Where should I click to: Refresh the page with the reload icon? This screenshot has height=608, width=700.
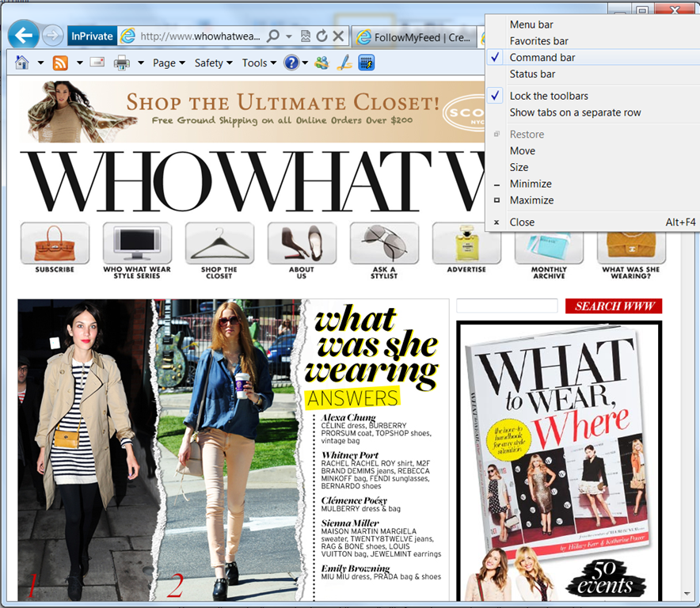tap(321, 36)
